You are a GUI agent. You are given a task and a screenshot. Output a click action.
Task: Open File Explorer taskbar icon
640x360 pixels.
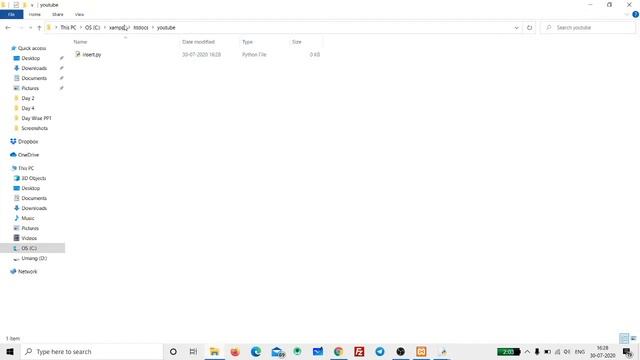tap(214, 351)
